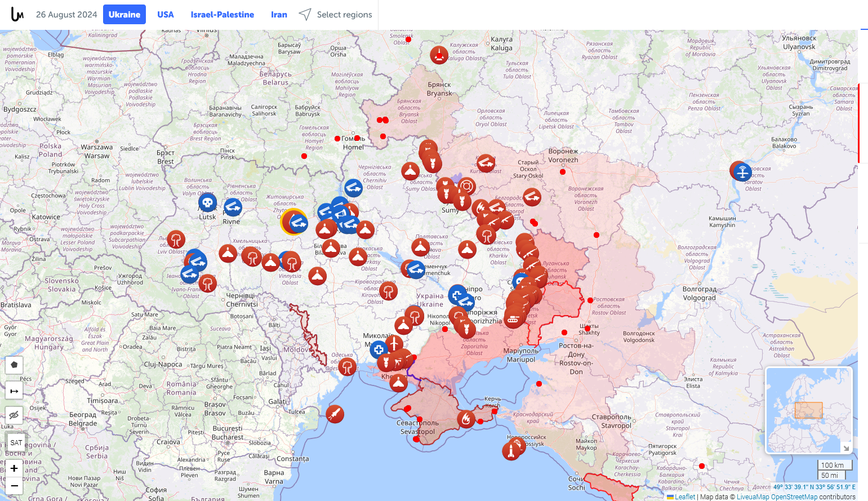Toggle SAT satellite view
This screenshot has height=501, width=868.
click(16, 442)
